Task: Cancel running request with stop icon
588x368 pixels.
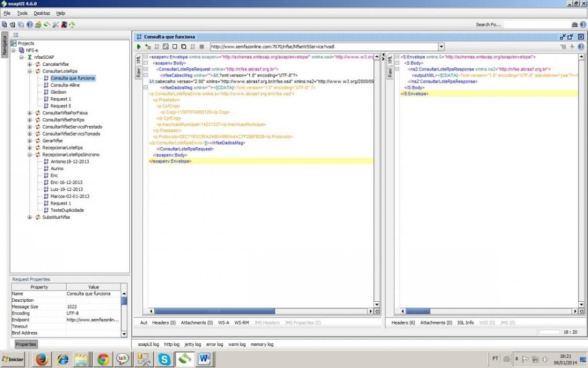Action: tap(202, 47)
